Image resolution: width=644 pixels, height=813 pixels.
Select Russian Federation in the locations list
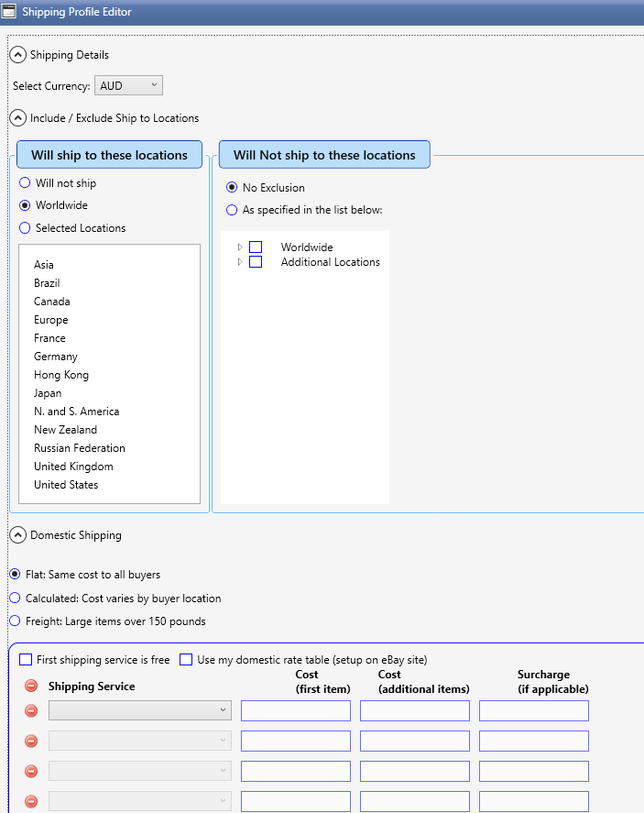[80, 448]
